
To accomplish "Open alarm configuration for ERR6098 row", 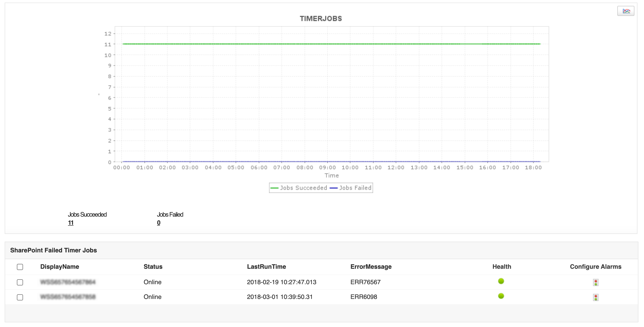I will (596, 297).
